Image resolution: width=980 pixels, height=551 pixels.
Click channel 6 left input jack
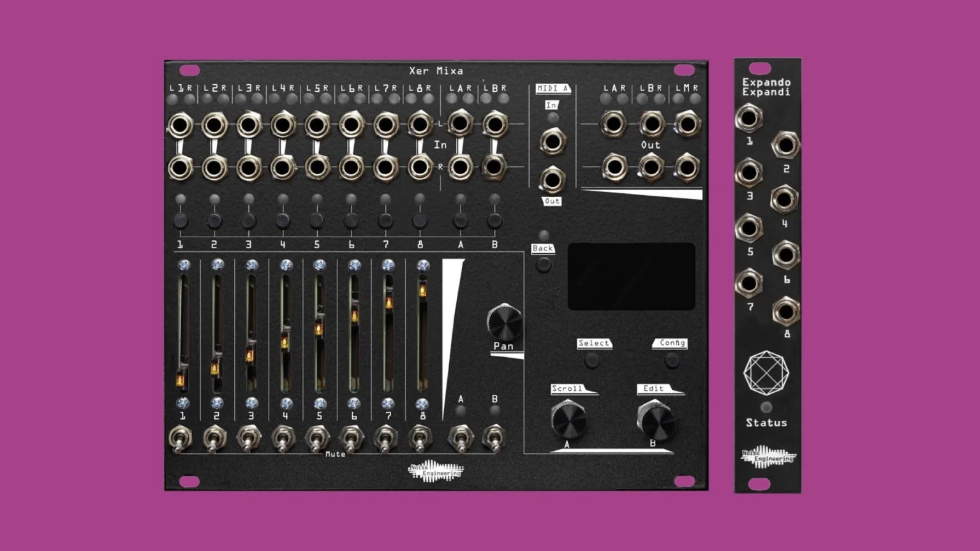pyautogui.click(x=352, y=126)
